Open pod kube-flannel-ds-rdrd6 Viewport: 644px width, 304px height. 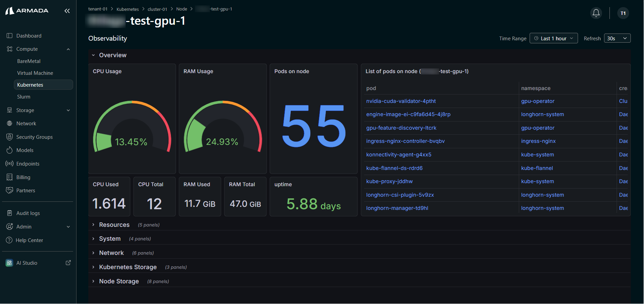394,168
